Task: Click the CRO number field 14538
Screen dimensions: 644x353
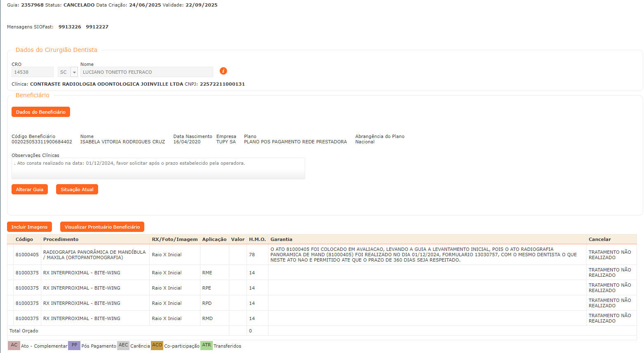Action: [33, 72]
